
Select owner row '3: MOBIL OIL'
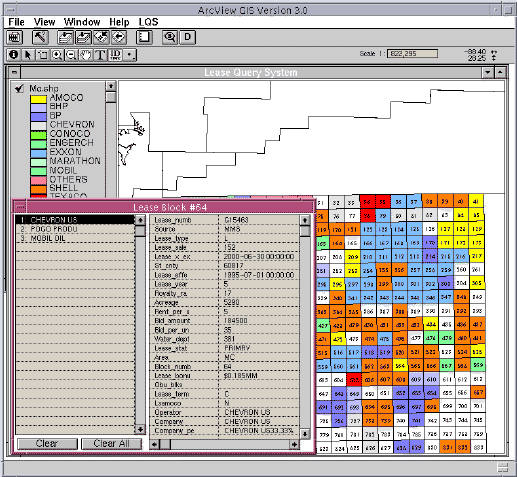coord(75,238)
